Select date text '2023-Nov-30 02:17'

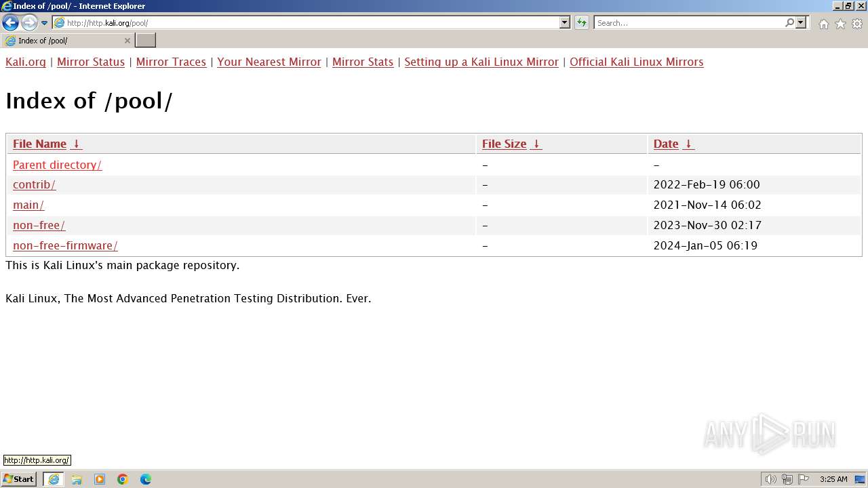(x=707, y=225)
